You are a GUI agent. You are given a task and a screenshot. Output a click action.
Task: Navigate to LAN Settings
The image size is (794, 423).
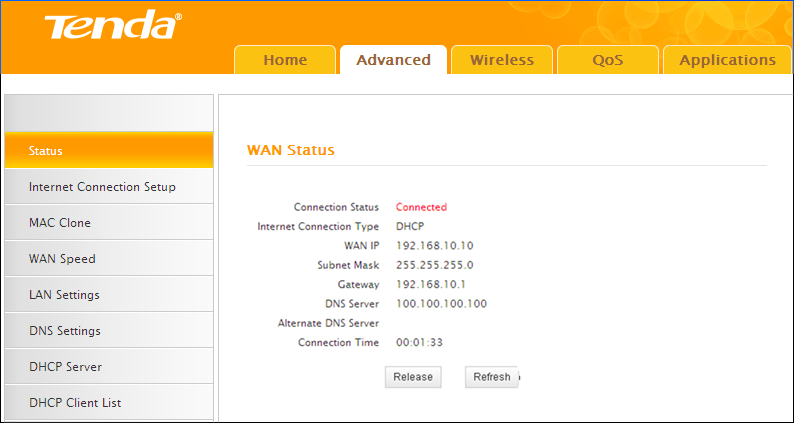pos(108,295)
